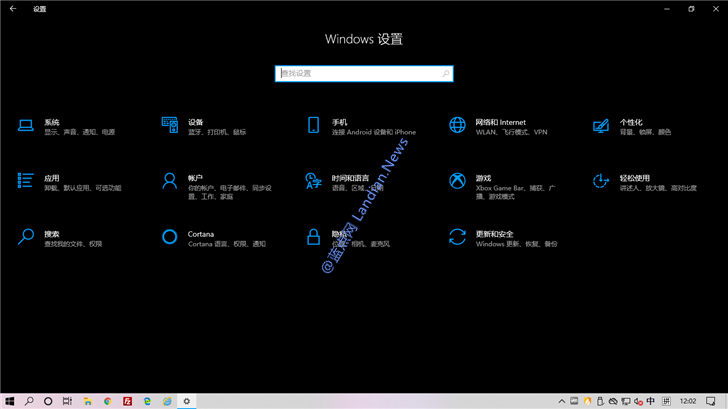The height and width of the screenshot is (409, 728).
Task: Click the USB safely remove hardware icon
Action: [x=600, y=401]
